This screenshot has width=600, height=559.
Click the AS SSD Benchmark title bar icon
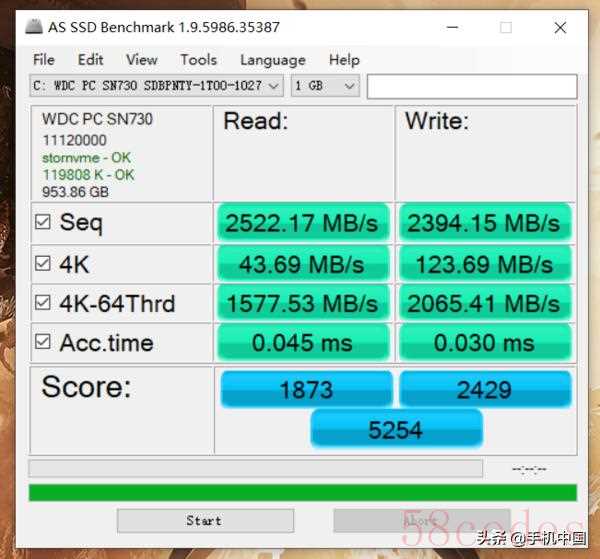point(34,26)
